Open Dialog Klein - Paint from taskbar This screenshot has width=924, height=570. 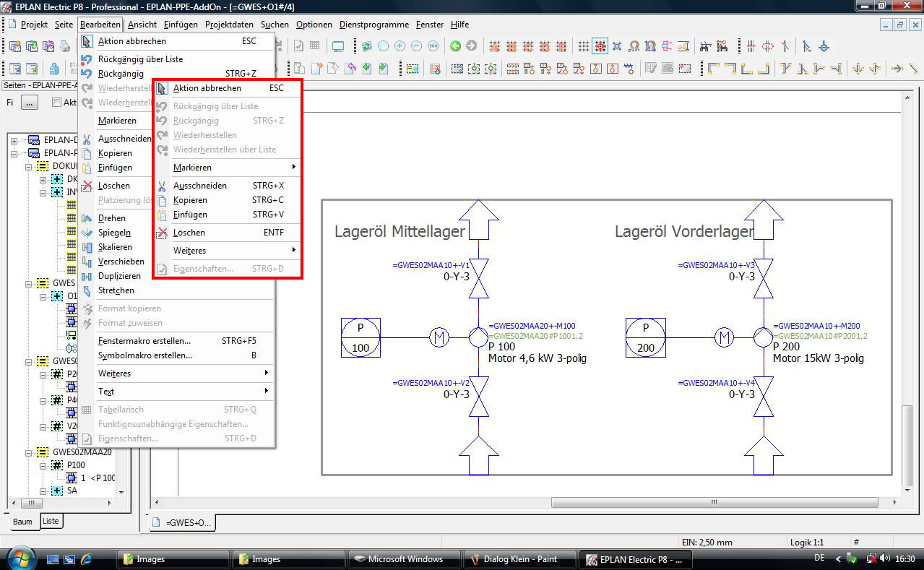[520, 559]
